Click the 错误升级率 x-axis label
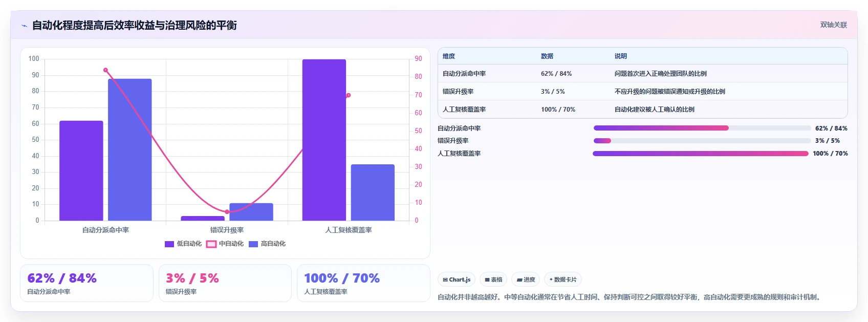Viewport: 868px width, 322px height. pyautogui.click(x=227, y=230)
